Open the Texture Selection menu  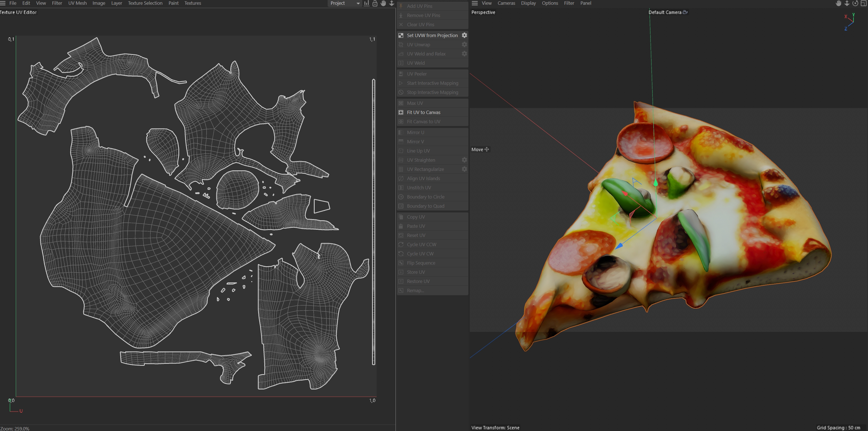click(x=145, y=3)
